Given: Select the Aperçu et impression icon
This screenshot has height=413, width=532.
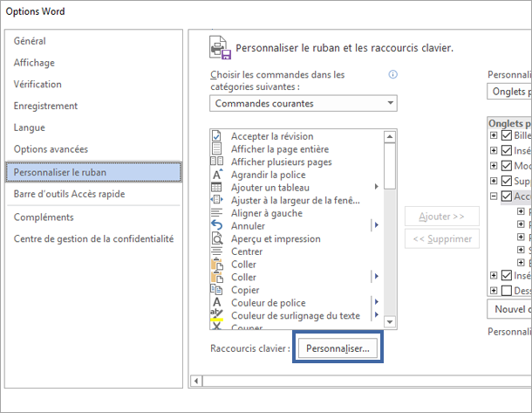Looking at the screenshot, I should click(217, 238).
